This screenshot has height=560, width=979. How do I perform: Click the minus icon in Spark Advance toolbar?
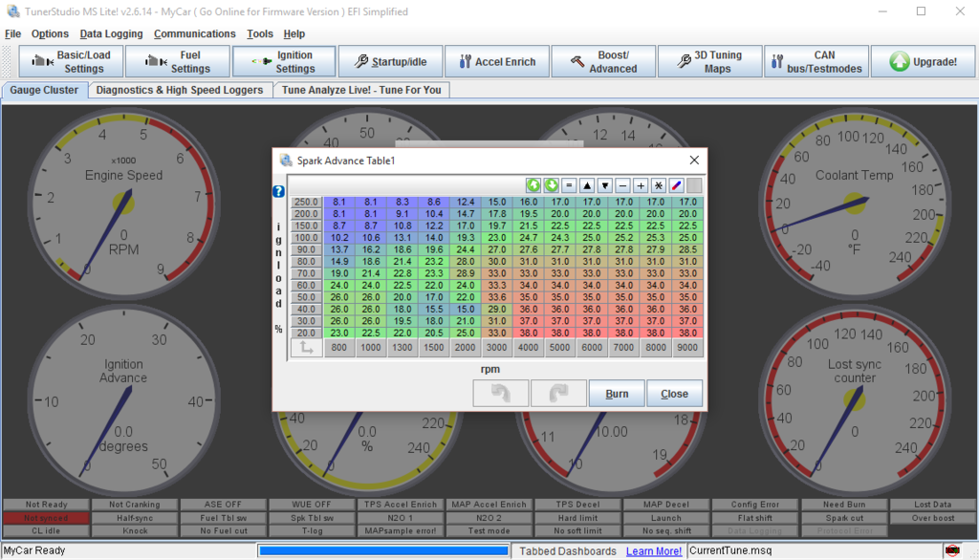[622, 185]
